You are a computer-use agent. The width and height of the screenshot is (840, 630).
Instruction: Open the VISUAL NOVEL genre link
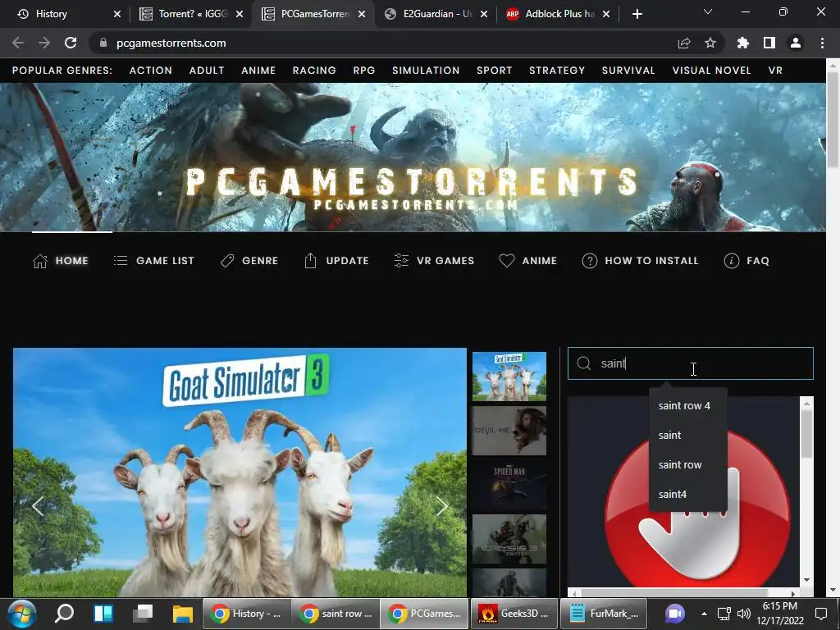(x=711, y=71)
